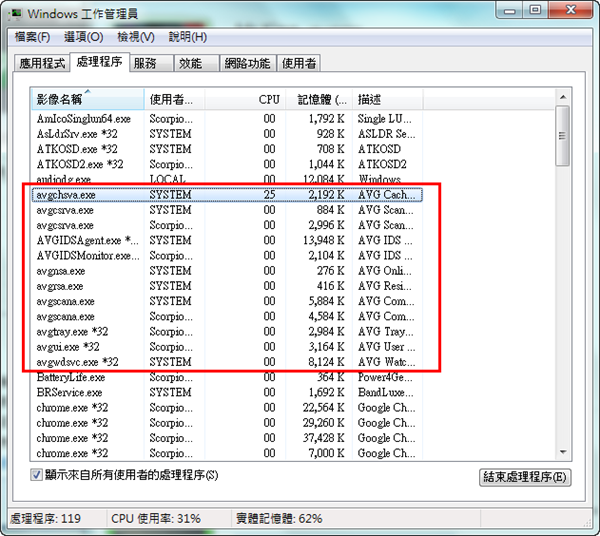Select the BRService.exe process
Screen dimensions: 600x536
click(x=227, y=393)
